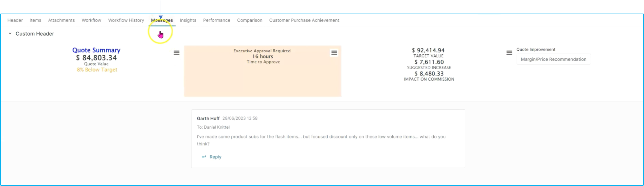Click the Time to Approve label
This screenshot has height=186, width=644.
pos(263,62)
